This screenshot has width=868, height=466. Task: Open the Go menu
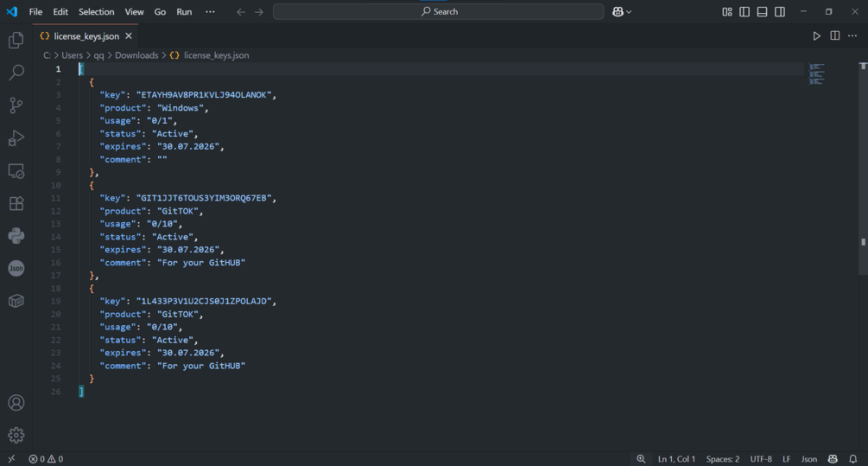tap(160, 11)
